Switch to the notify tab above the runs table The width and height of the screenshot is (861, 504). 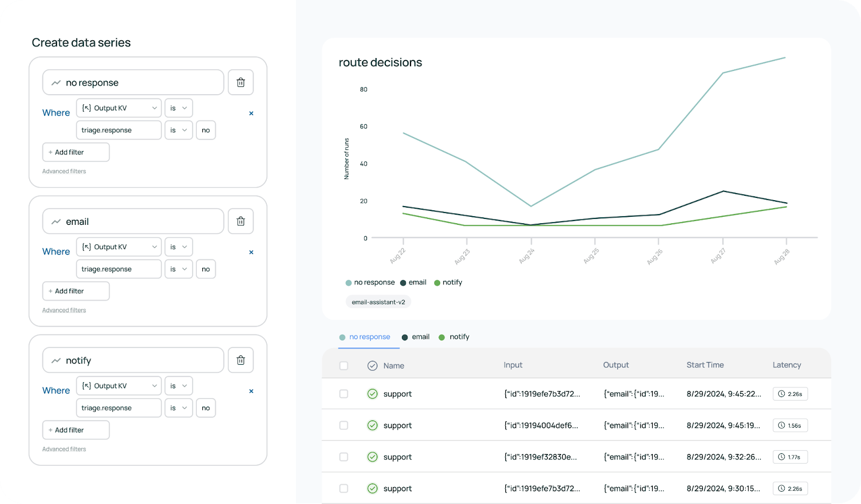pyautogui.click(x=454, y=337)
